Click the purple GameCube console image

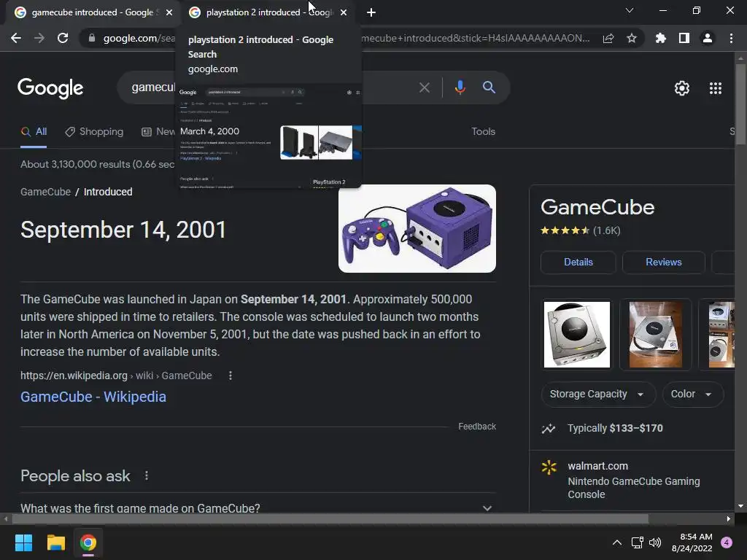click(x=417, y=228)
